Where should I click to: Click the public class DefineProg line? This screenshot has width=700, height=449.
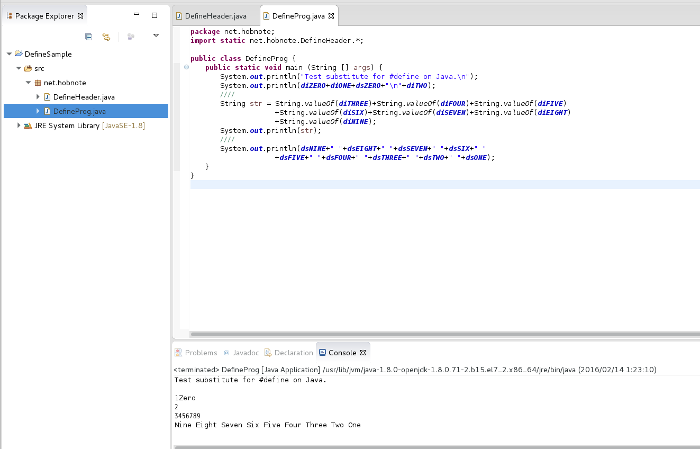coord(243,58)
